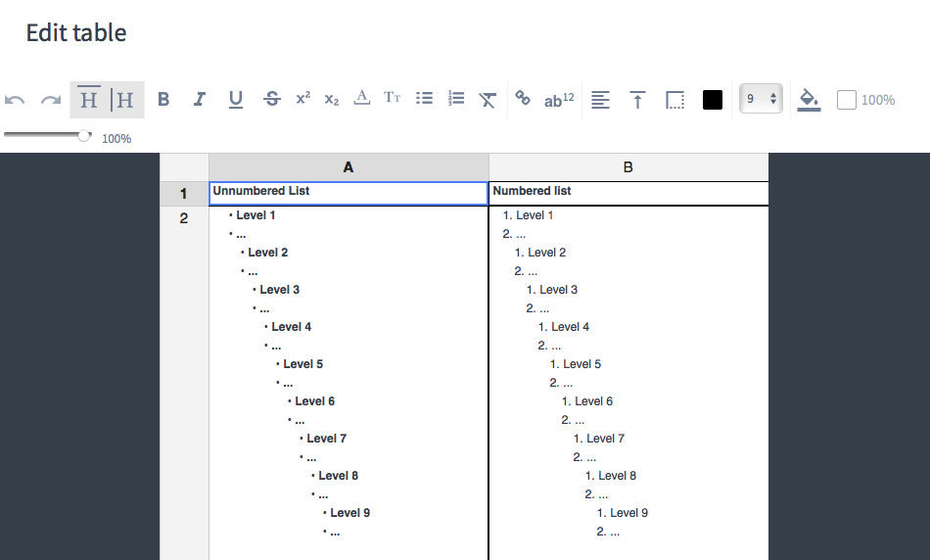Viewport: 930px width, 560px height.
Task: Open the text color underline-A tool
Action: point(362,98)
